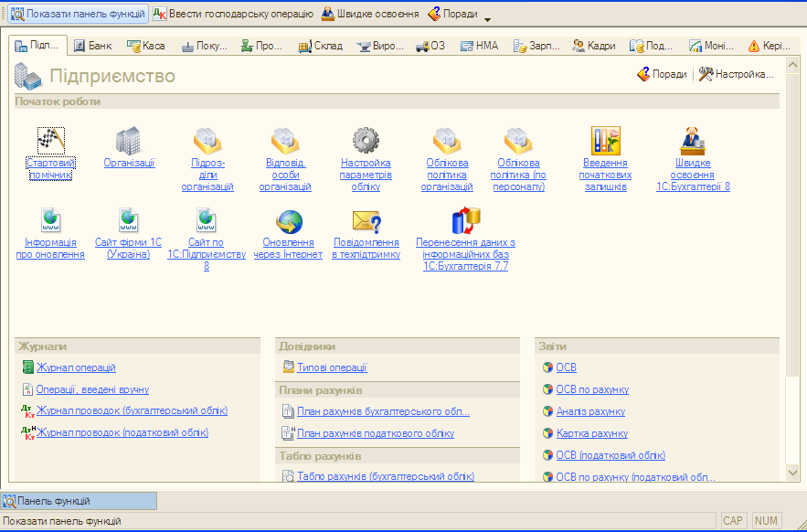Open the Оновлення через Інтернет globe icon
807x532 pixels.
coord(289,221)
